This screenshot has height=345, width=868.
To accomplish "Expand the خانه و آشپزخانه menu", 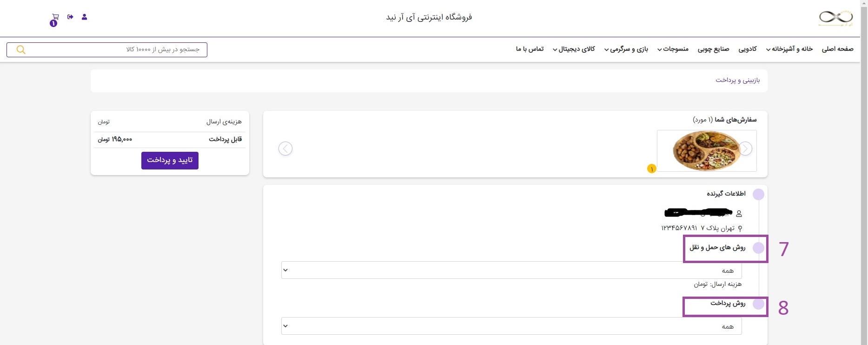I will point(789,49).
